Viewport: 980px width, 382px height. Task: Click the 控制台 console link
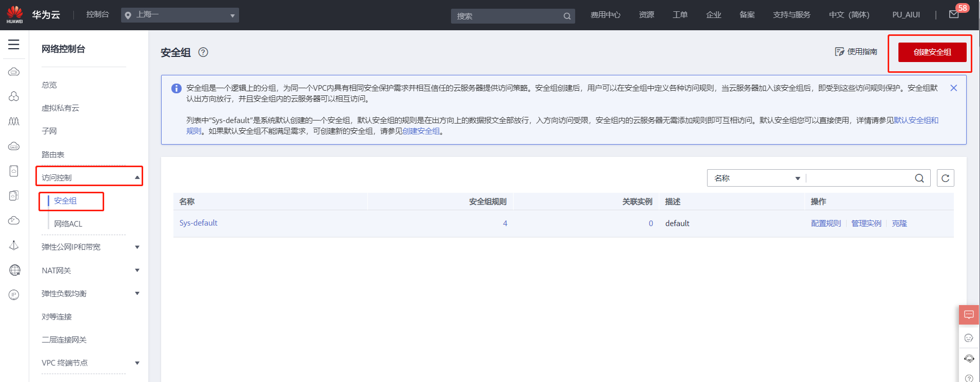[x=97, y=14]
